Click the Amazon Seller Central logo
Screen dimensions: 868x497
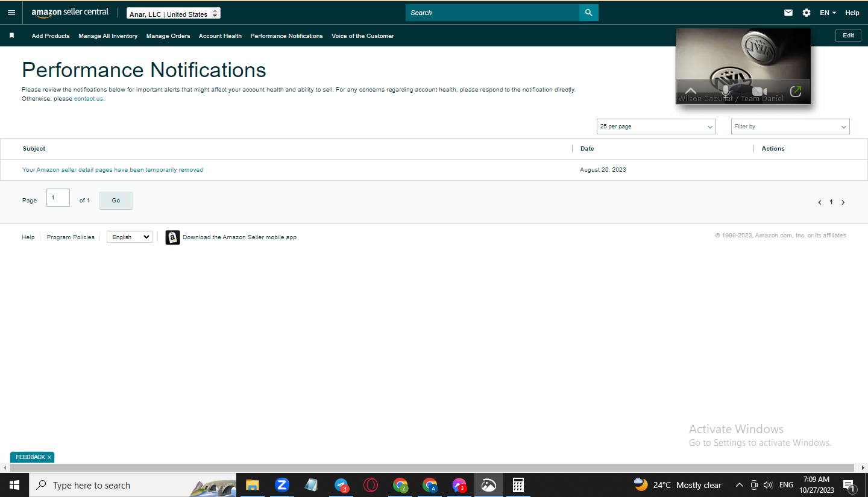(71, 13)
